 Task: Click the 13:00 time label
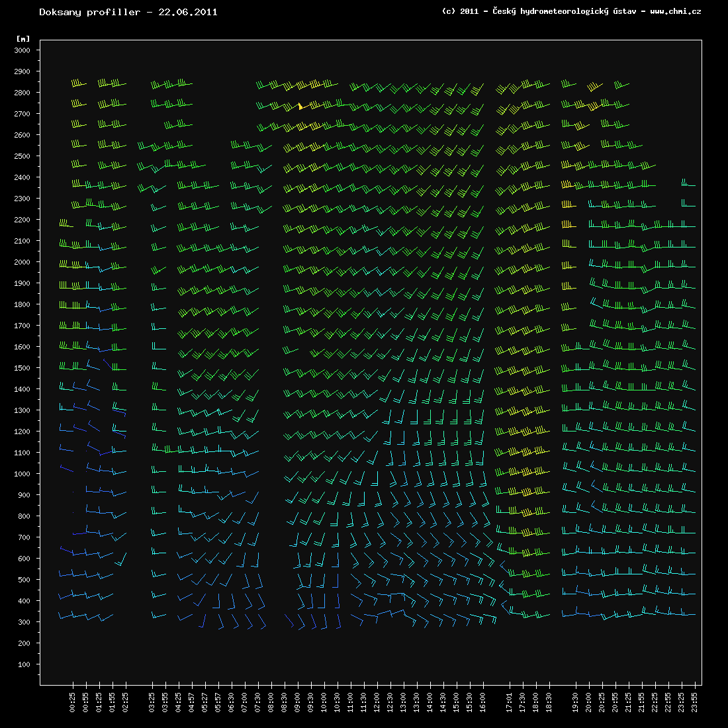point(404,702)
